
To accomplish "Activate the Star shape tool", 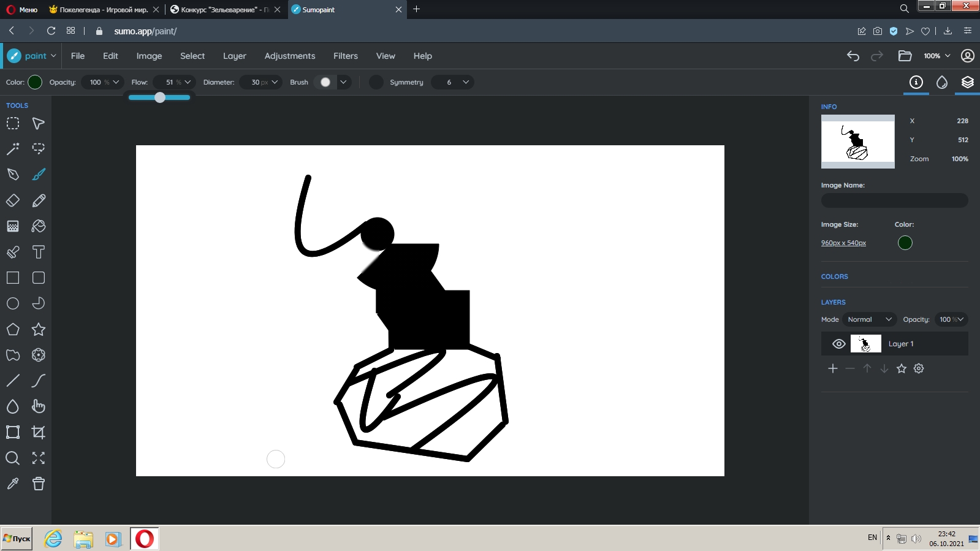I will click(39, 329).
